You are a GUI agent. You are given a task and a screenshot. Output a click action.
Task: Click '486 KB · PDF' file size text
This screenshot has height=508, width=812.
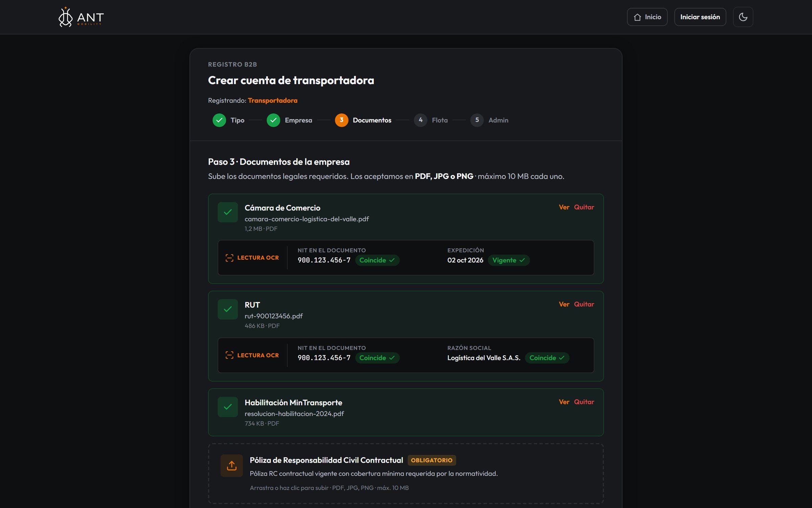click(x=262, y=326)
